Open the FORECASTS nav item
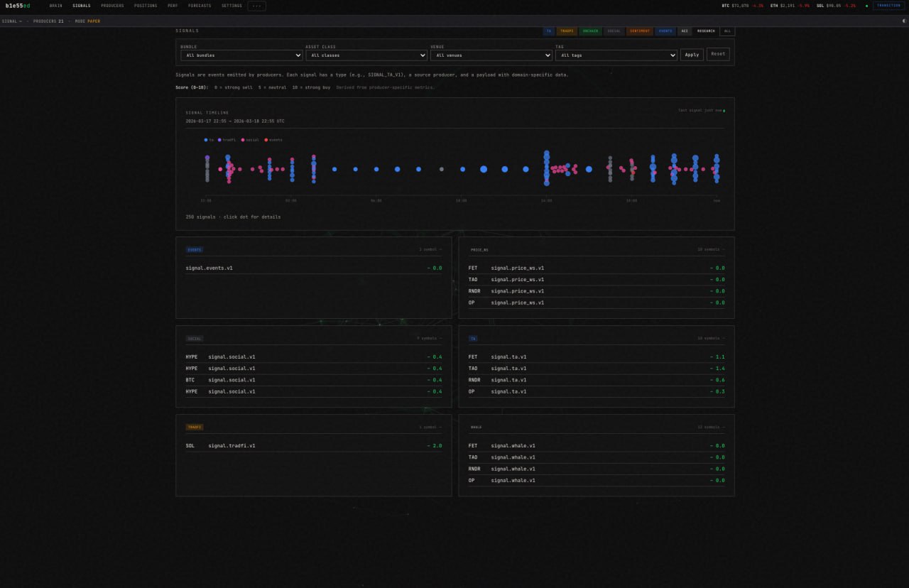 [x=200, y=6]
